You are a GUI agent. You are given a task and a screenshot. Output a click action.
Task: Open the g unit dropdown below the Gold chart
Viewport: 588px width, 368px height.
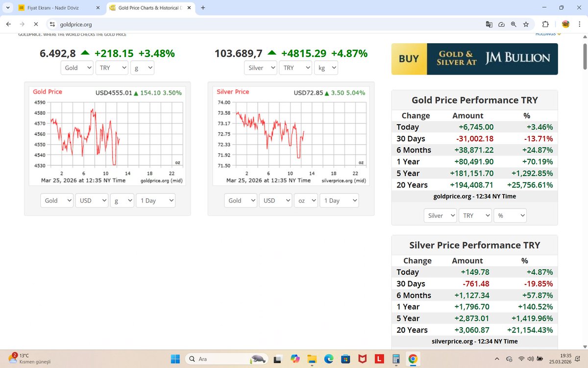coord(122,200)
